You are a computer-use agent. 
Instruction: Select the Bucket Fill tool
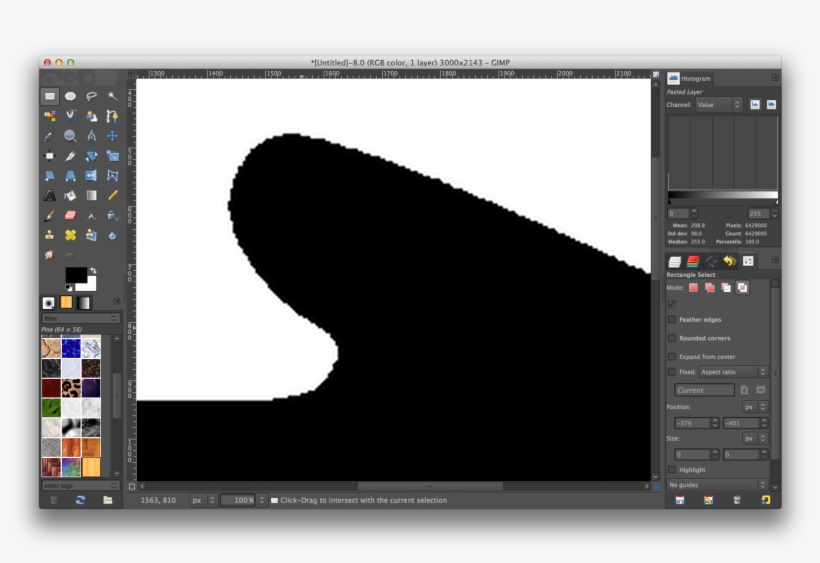[x=70, y=196]
